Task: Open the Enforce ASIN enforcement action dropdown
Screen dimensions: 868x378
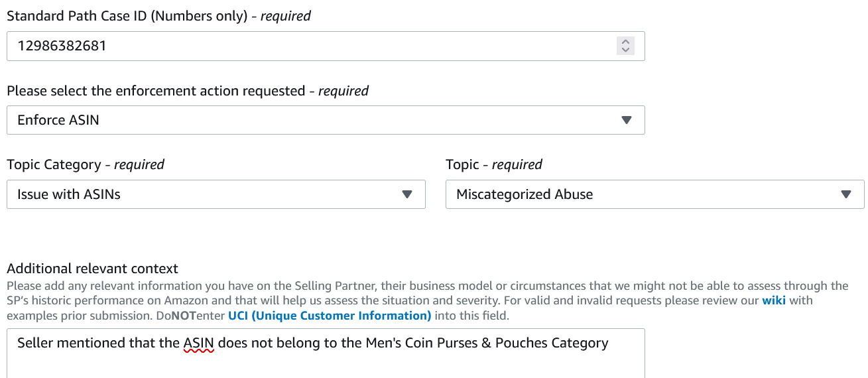Action: (x=326, y=120)
